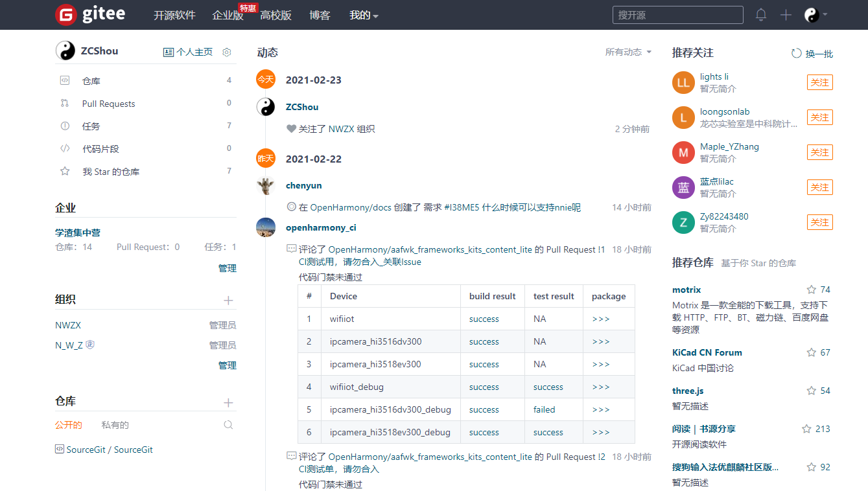The width and height of the screenshot is (868, 491).
Task: Follow lights li using the 关注 button
Action: point(819,82)
